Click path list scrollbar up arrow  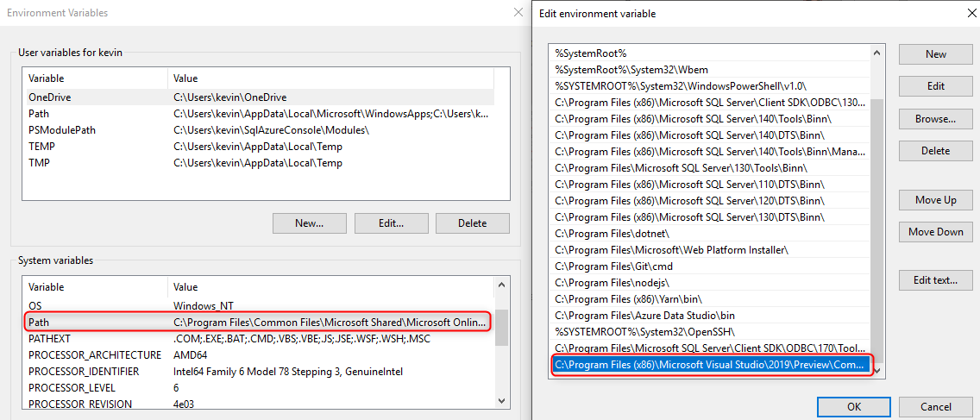pos(876,53)
